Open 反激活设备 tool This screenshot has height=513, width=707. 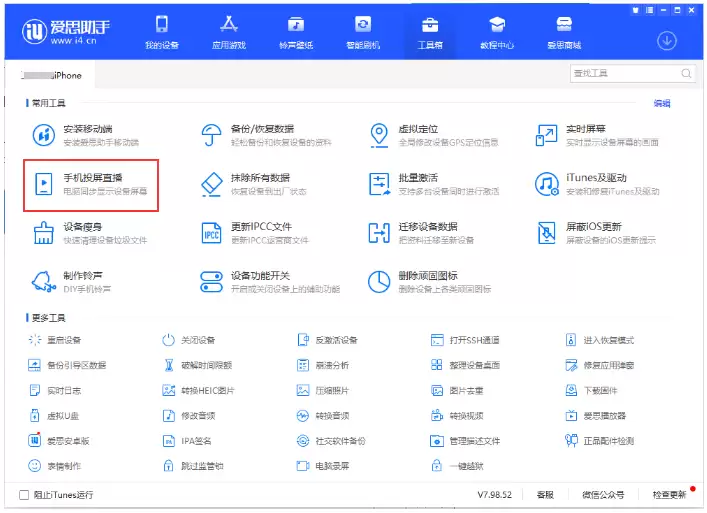point(327,340)
